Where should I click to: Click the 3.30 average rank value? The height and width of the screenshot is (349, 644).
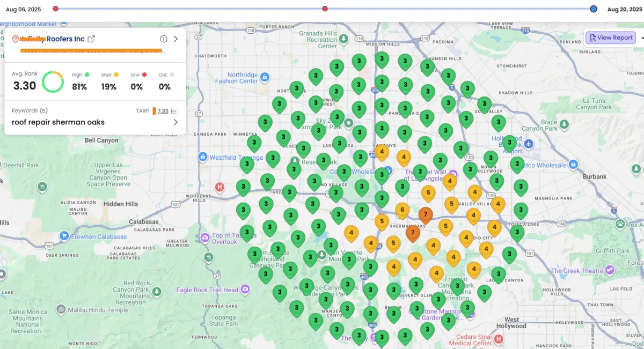[25, 86]
